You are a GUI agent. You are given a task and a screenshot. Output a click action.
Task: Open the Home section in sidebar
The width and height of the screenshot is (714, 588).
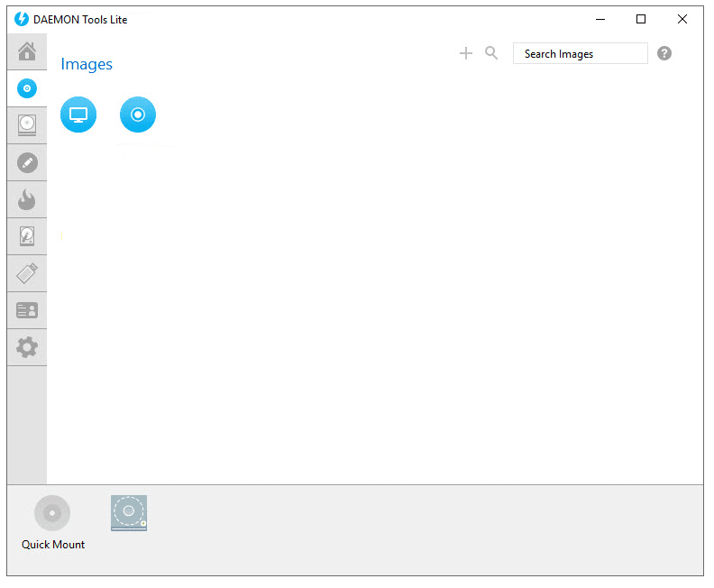coord(27,51)
